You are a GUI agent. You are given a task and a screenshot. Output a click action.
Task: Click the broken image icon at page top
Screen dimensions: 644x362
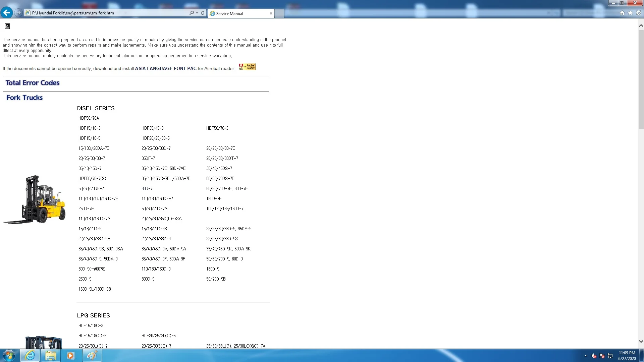[x=7, y=26]
